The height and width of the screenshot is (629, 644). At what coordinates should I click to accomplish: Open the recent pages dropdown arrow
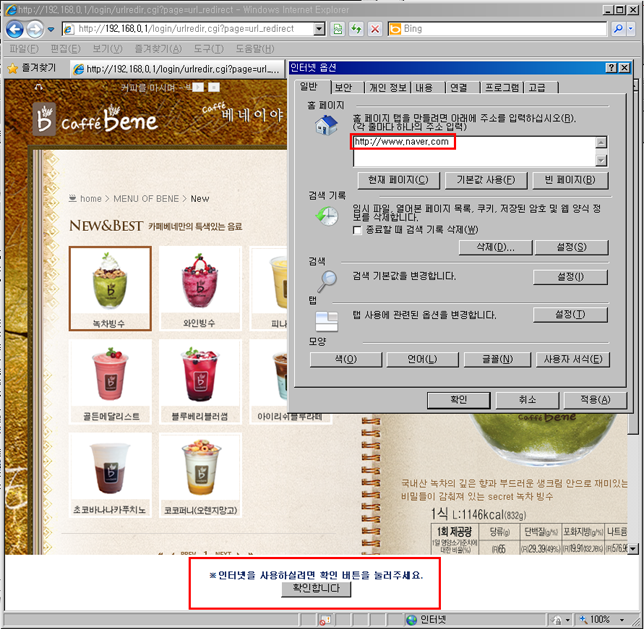(51, 29)
